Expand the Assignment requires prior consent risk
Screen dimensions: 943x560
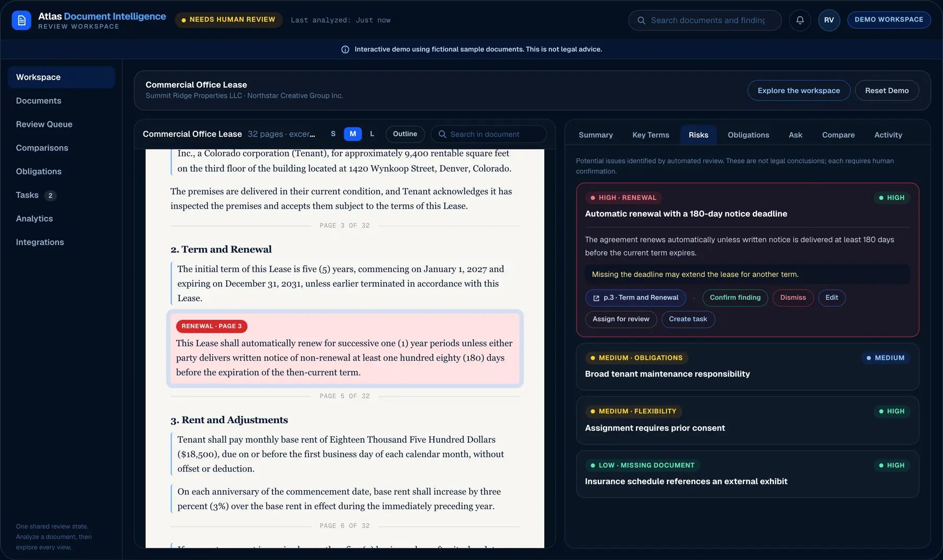(x=748, y=420)
